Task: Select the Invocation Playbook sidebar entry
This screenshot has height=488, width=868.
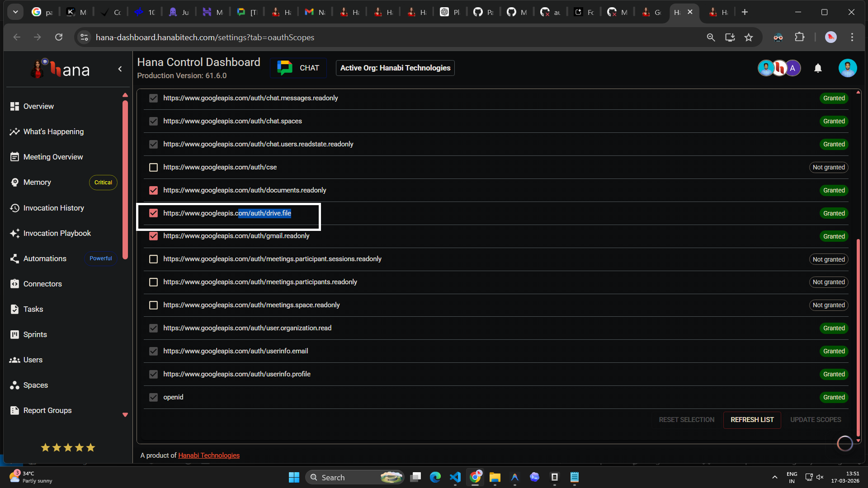Action: pos(57,233)
